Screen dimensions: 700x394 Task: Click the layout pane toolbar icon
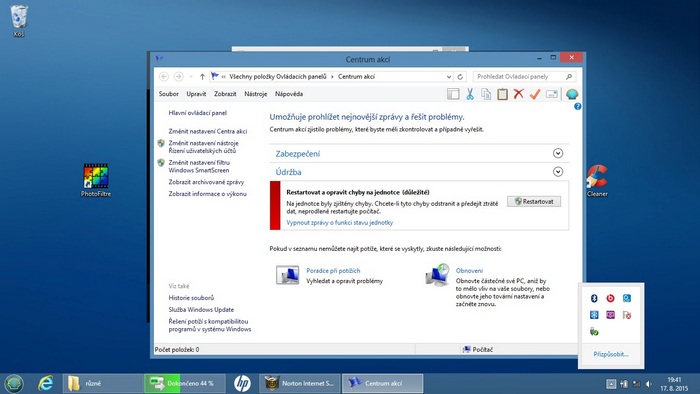[x=453, y=94]
